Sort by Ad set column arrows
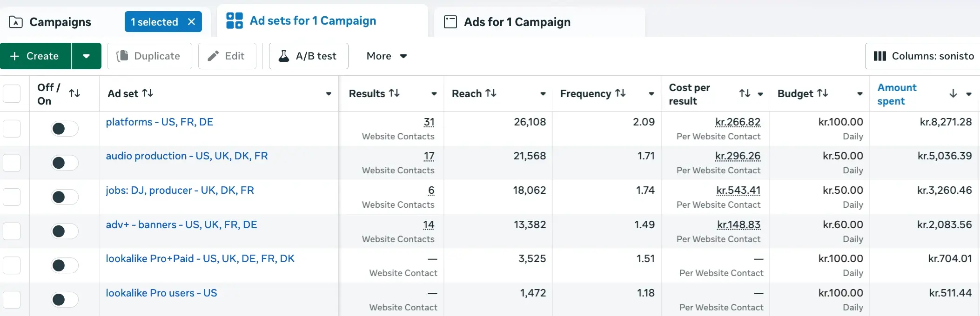This screenshot has width=980, height=316. click(x=148, y=93)
